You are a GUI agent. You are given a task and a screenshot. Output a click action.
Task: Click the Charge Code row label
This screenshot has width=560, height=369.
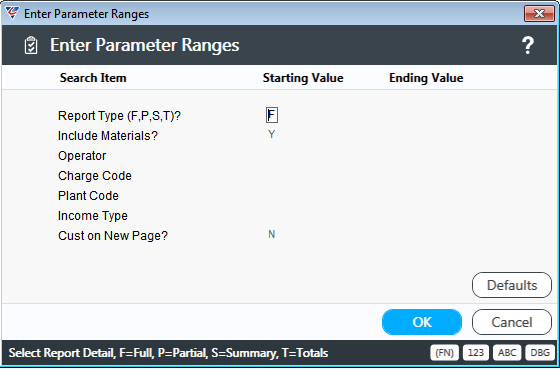pos(95,176)
